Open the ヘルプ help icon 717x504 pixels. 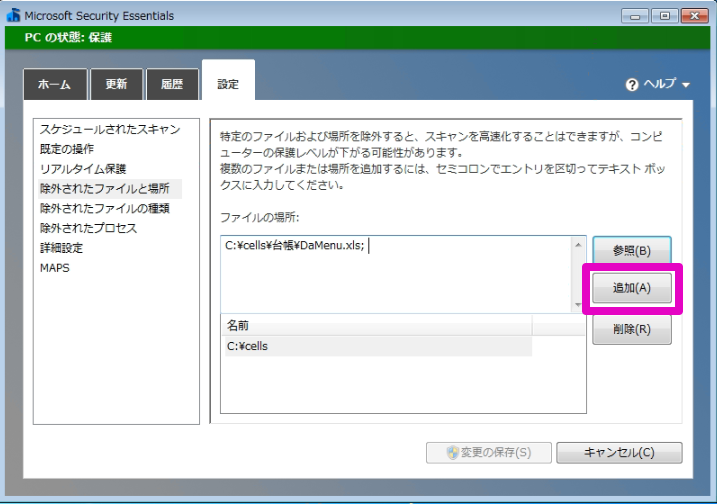[631, 85]
